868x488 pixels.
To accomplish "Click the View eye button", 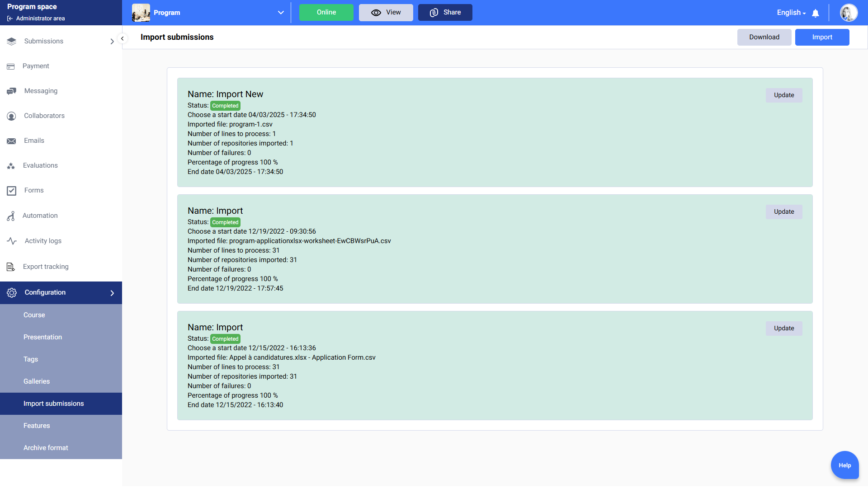I will pyautogui.click(x=386, y=13).
